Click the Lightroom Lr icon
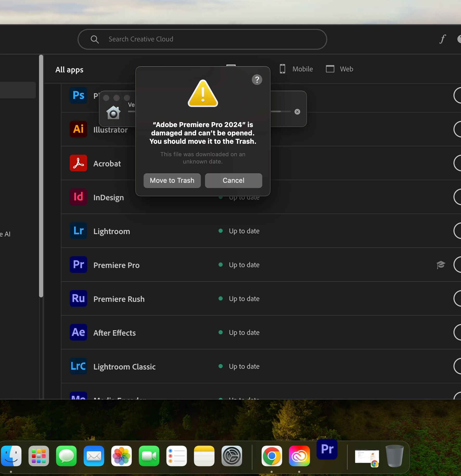 pyautogui.click(x=78, y=231)
